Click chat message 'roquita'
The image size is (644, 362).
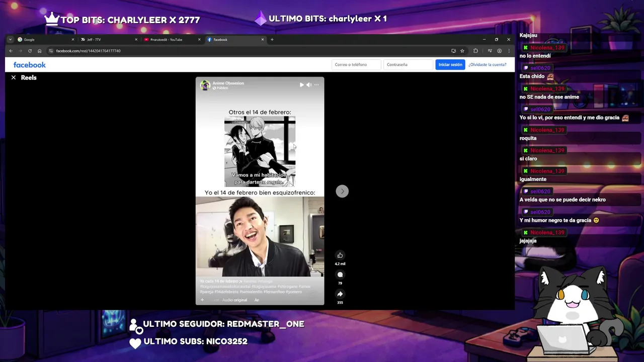pos(528,138)
